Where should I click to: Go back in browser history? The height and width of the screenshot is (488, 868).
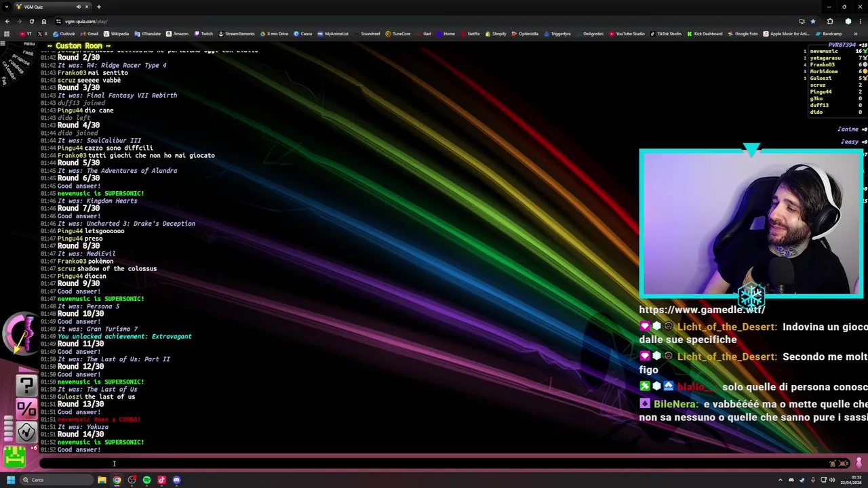click(x=7, y=21)
